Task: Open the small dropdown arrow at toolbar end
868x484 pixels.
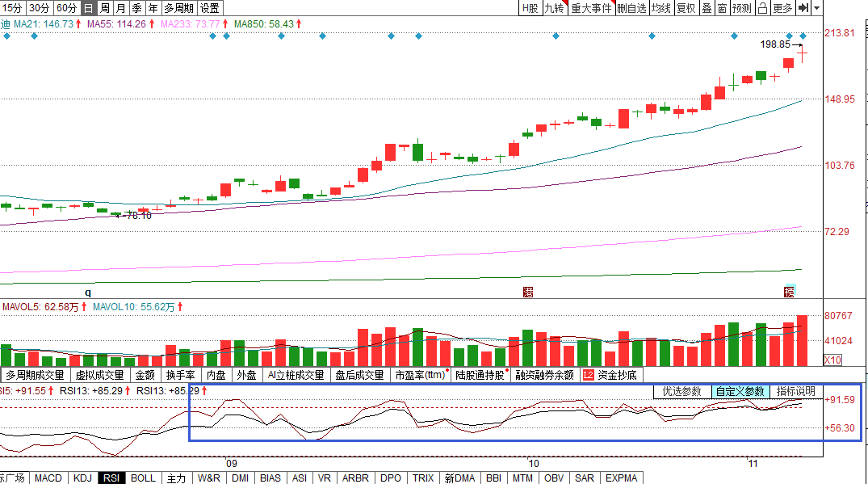Action: pos(816,8)
